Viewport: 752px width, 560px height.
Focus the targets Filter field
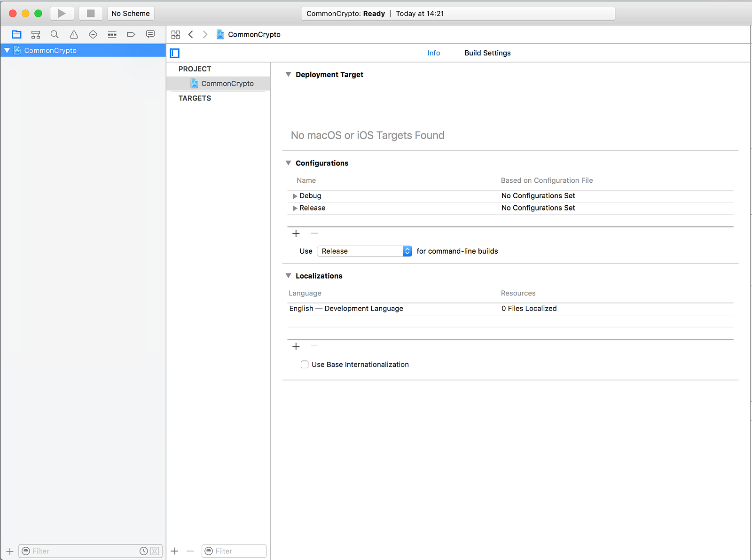[x=234, y=551]
